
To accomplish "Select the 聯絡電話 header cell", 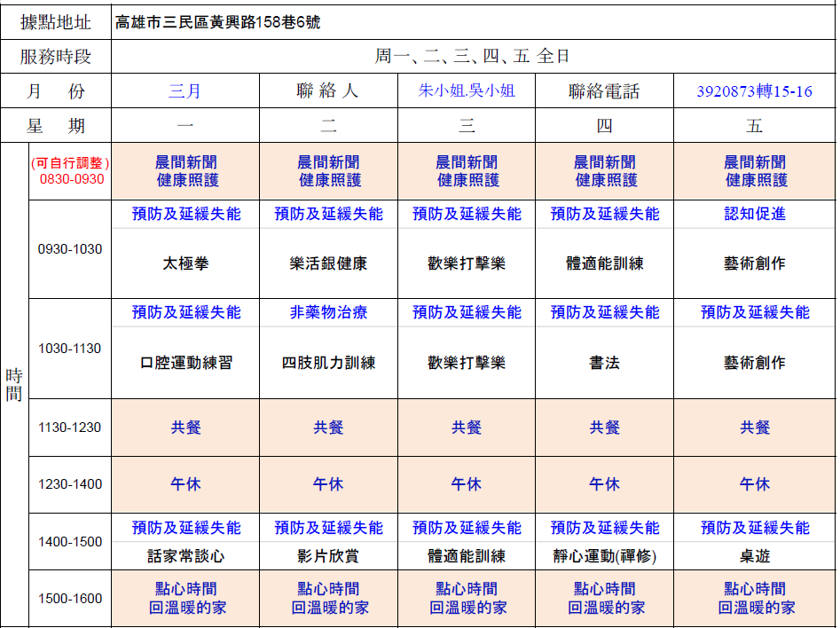I will (604, 91).
